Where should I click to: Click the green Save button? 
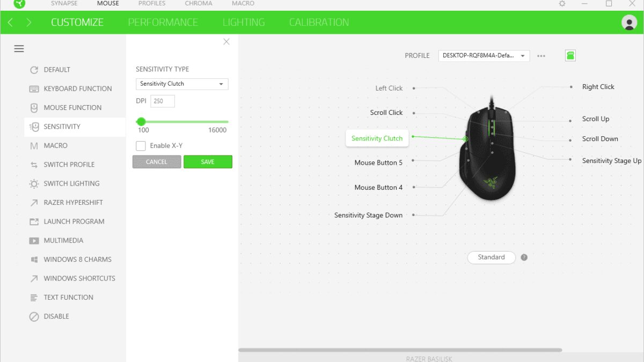(x=208, y=162)
